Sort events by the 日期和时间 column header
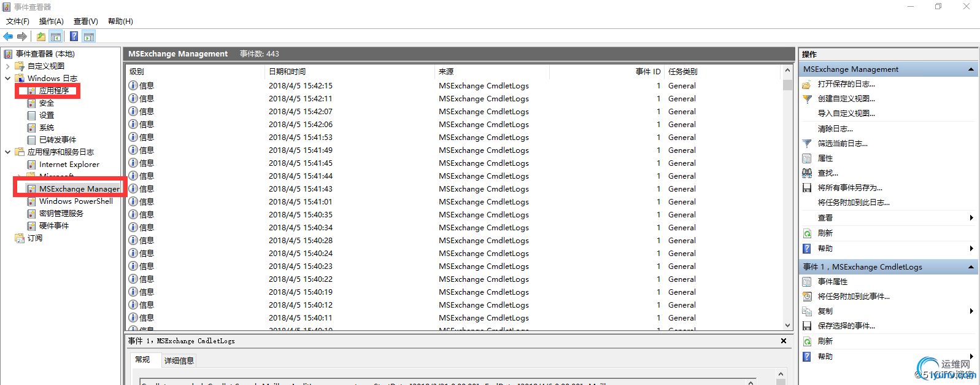 pos(350,72)
